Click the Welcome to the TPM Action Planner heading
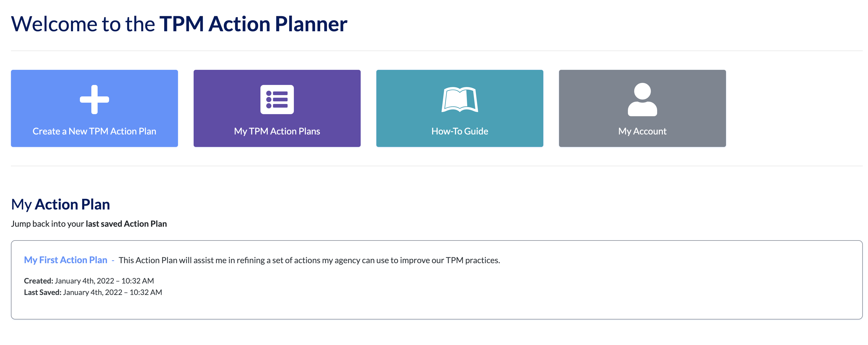 [x=179, y=23]
